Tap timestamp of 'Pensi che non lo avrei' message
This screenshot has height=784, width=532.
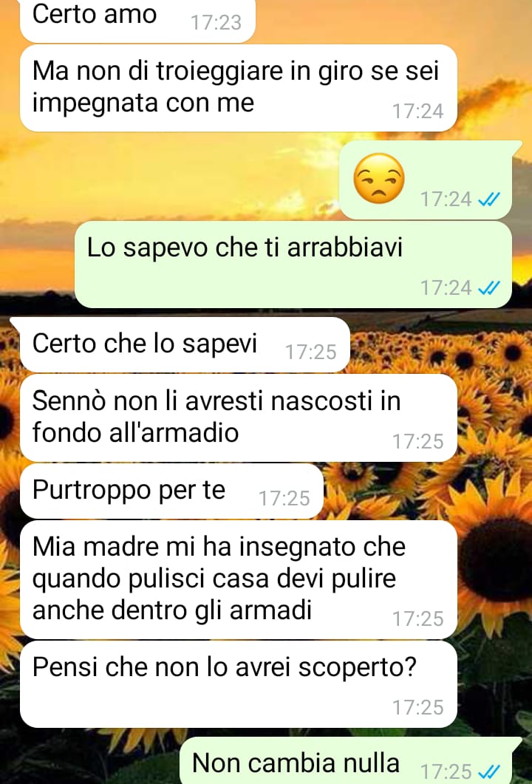click(417, 707)
